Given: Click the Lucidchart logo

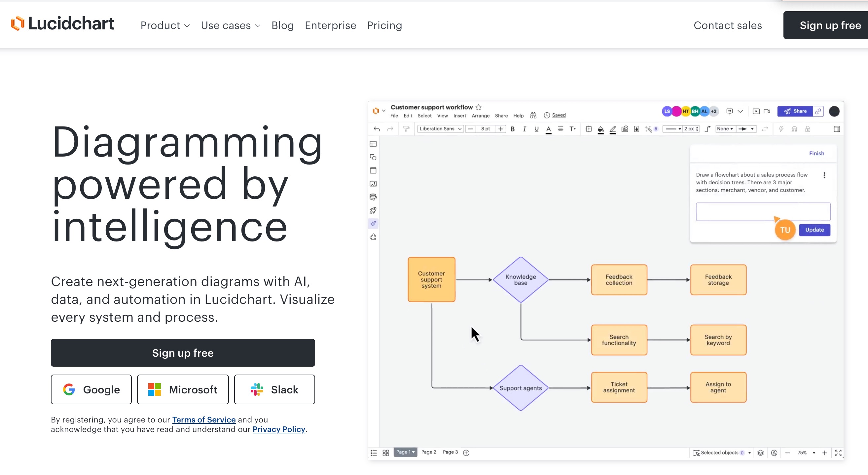Looking at the screenshot, I should pyautogui.click(x=63, y=24).
